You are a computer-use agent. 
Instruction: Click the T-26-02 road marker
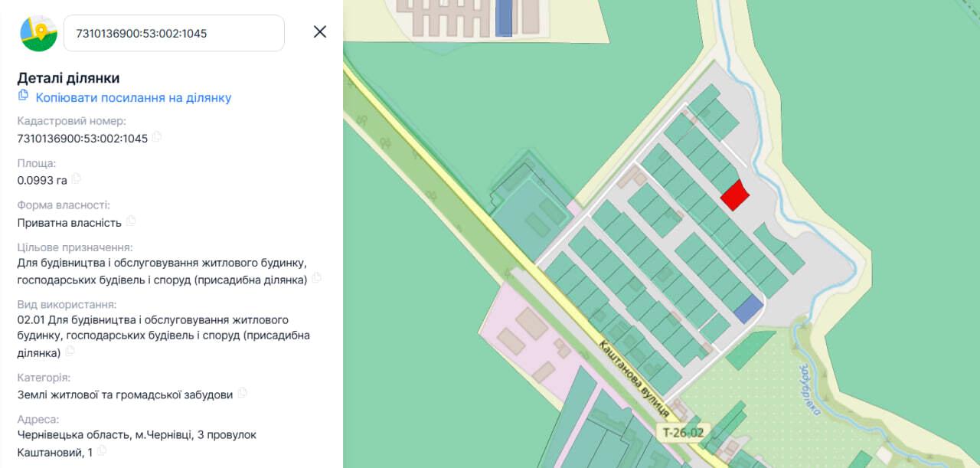(684, 433)
